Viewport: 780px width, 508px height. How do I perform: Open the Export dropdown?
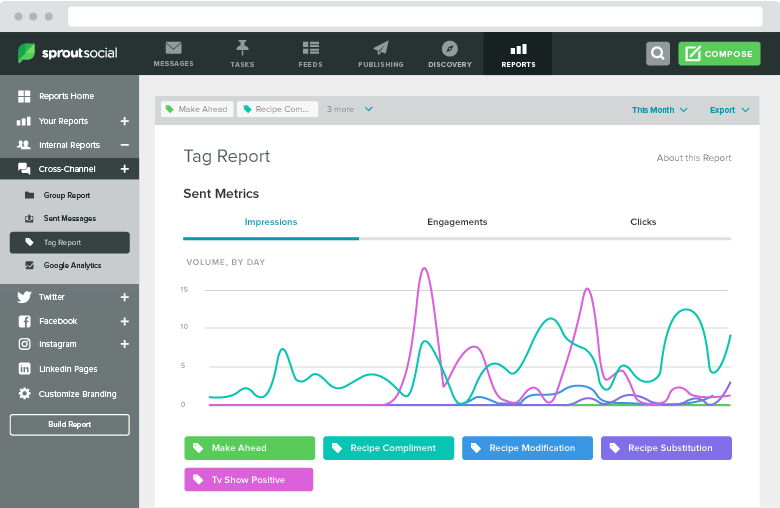[x=729, y=110]
